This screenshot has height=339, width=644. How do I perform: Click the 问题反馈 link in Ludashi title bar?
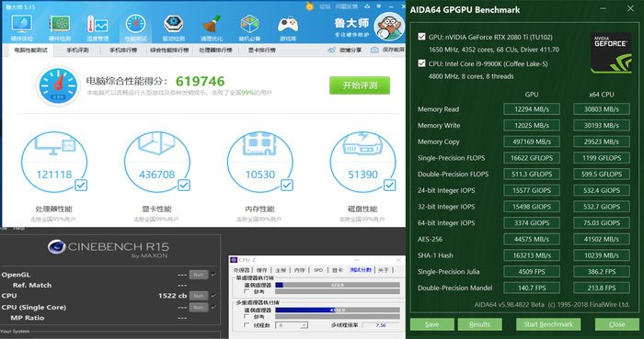346,6
